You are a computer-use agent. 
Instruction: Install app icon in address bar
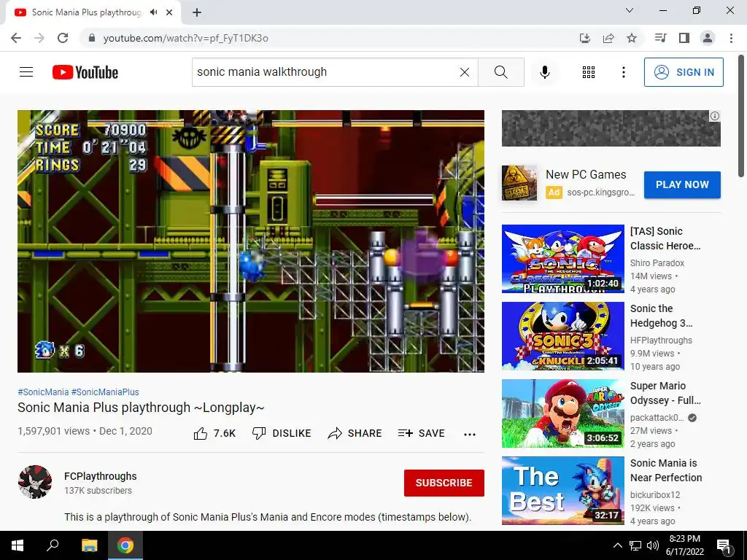coord(585,38)
